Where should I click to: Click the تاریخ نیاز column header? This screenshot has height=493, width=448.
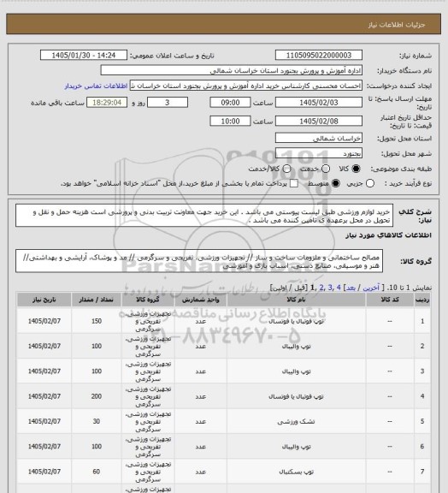coord(44,300)
